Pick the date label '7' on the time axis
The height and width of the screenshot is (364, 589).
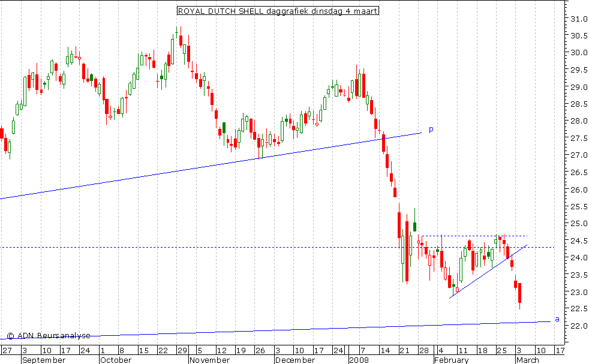(x=362, y=350)
